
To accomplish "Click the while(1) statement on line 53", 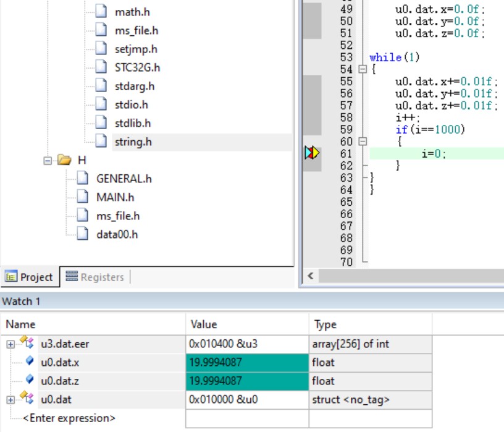I will click(x=395, y=57).
